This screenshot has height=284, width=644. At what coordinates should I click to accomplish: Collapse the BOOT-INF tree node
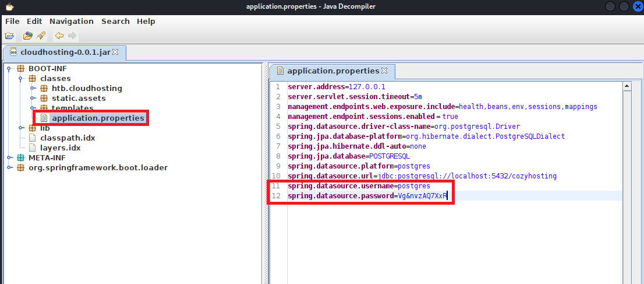[10, 69]
